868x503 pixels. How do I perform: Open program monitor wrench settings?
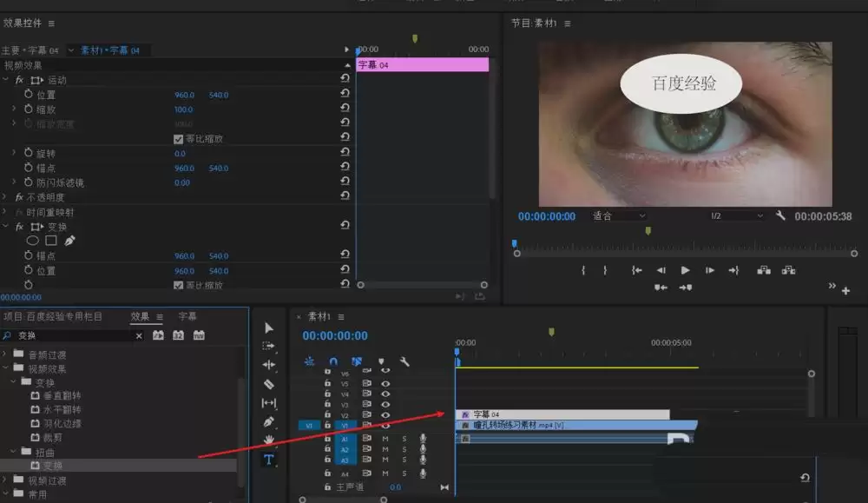(780, 215)
